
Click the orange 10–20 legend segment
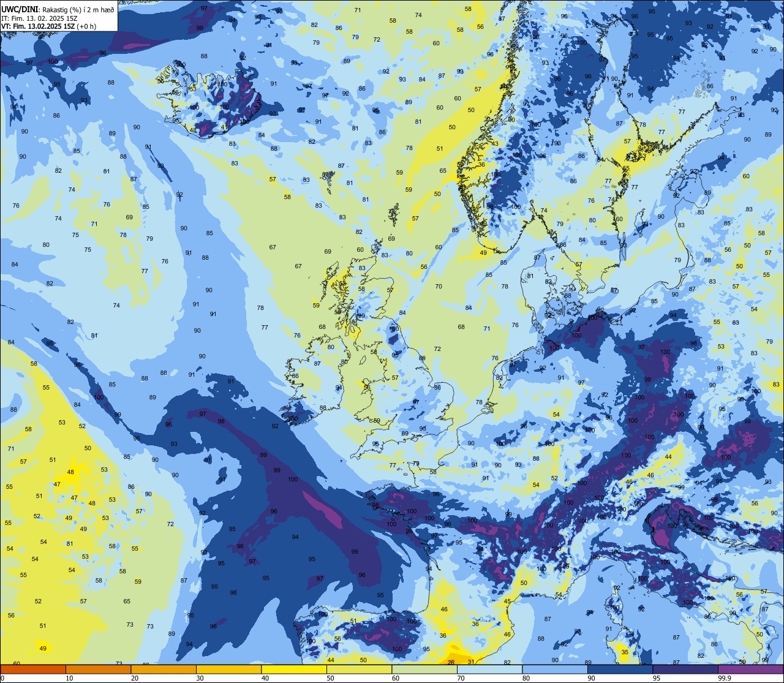[x=98, y=669]
